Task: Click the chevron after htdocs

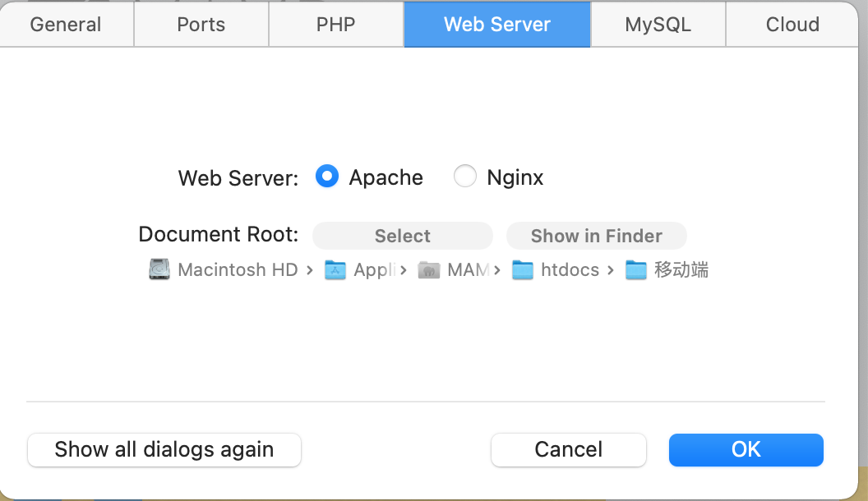Action: [x=611, y=269]
